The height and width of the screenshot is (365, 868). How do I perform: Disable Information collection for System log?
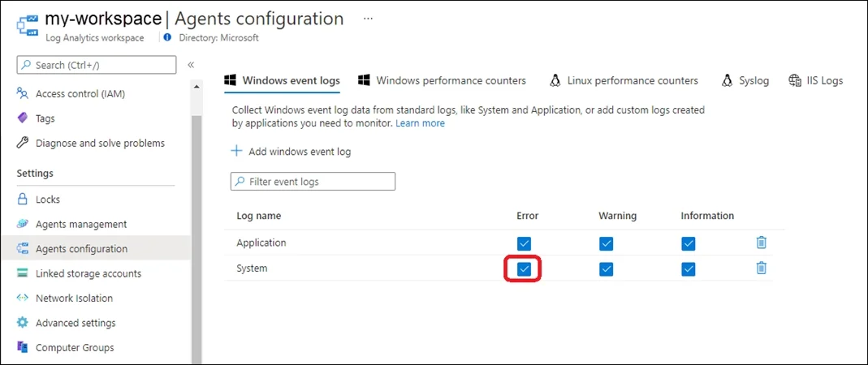pos(688,268)
